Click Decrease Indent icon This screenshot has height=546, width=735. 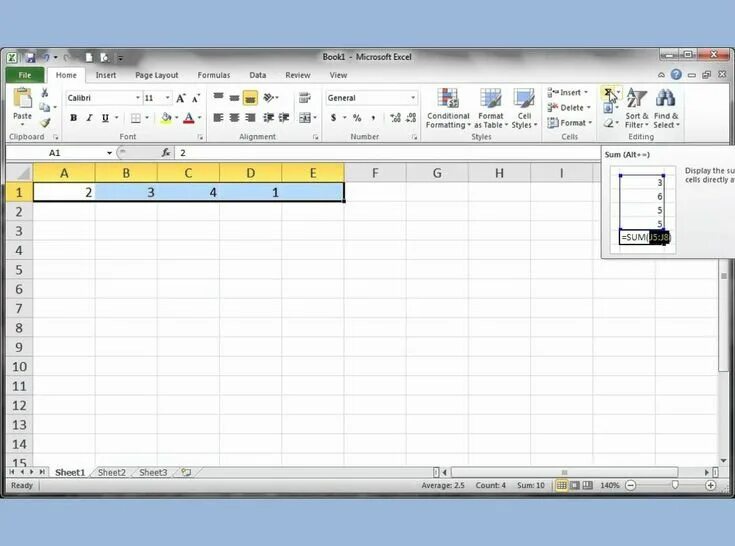tap(268, 118)
